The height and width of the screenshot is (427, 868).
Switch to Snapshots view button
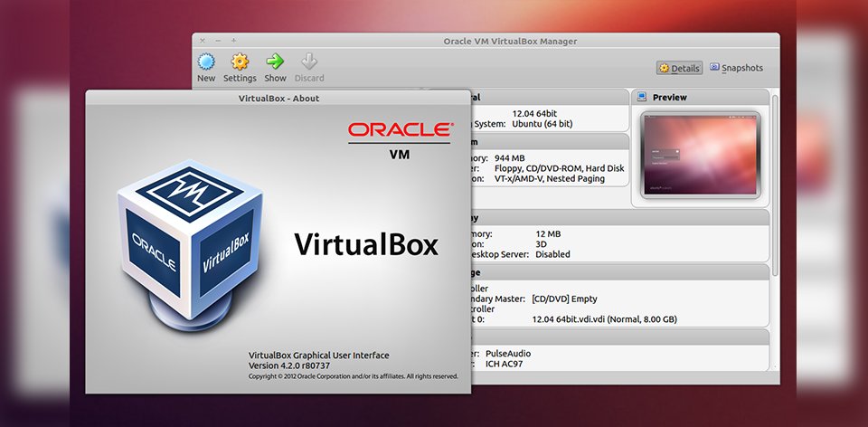coord(736,68)
